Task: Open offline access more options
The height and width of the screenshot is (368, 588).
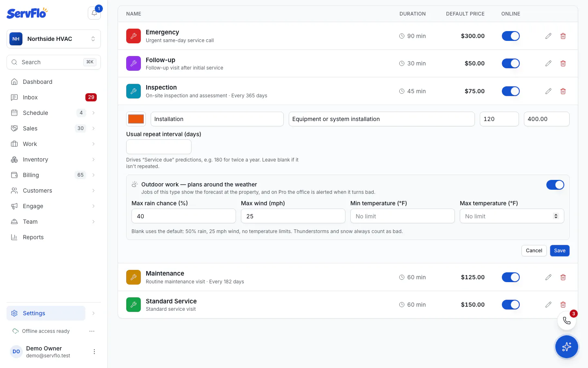Action: [92, 331]
